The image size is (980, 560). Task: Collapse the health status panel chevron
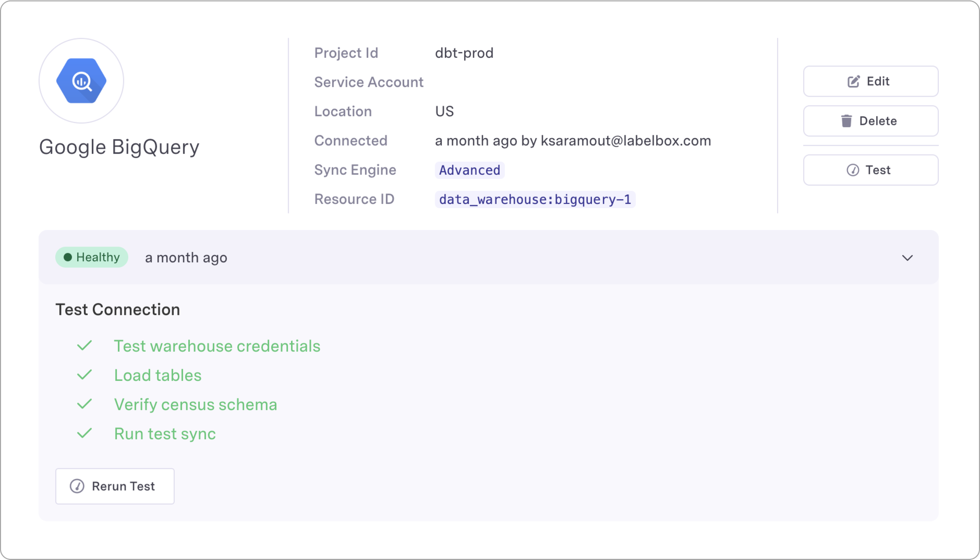coord(907,258)
